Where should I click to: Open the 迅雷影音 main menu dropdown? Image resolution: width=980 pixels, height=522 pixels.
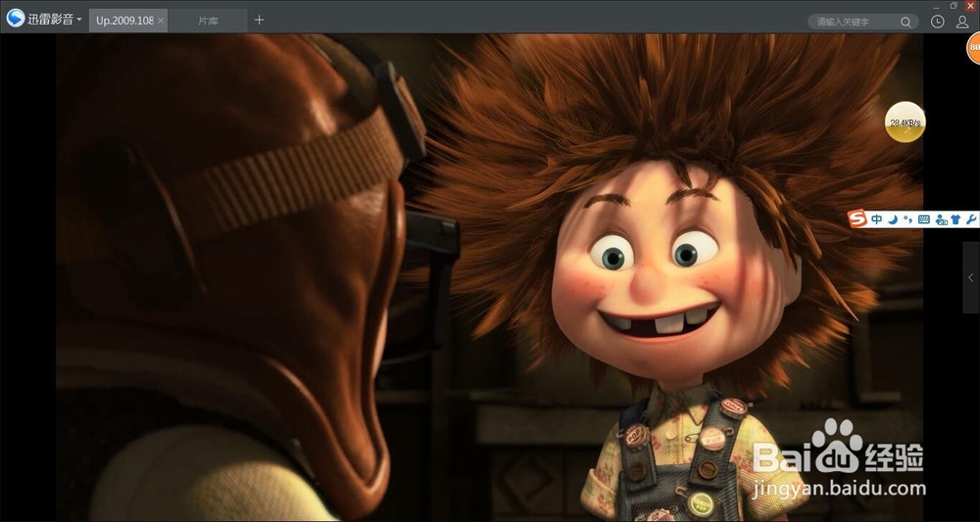click(54, 20)
